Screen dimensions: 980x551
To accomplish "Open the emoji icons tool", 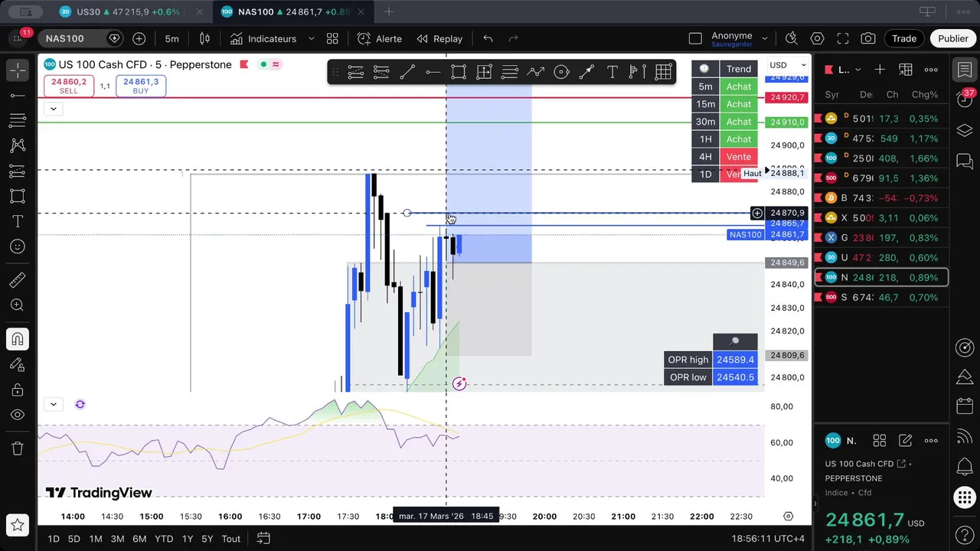I will coord(18,246).
